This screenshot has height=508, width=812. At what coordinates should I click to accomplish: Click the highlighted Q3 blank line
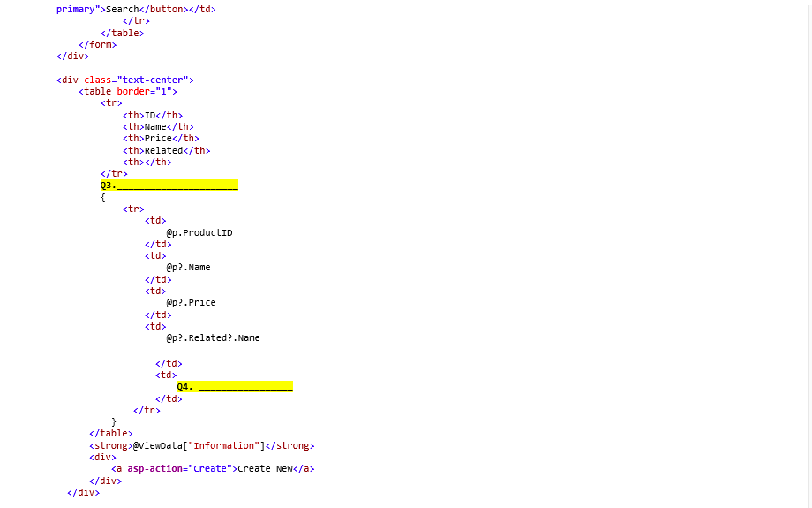pos(169,185)
